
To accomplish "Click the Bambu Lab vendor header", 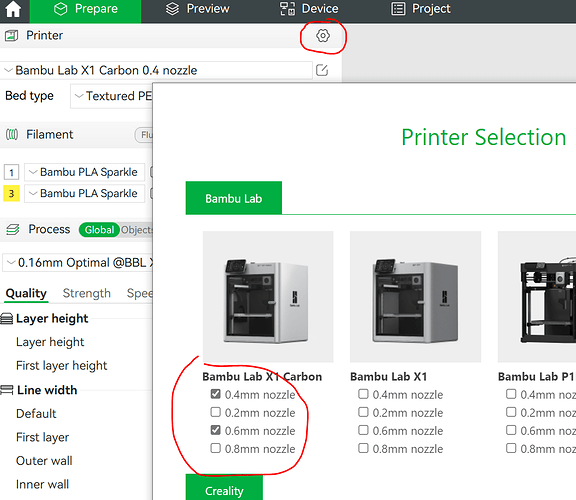I will pyautogui.click(x=234, y=198).
